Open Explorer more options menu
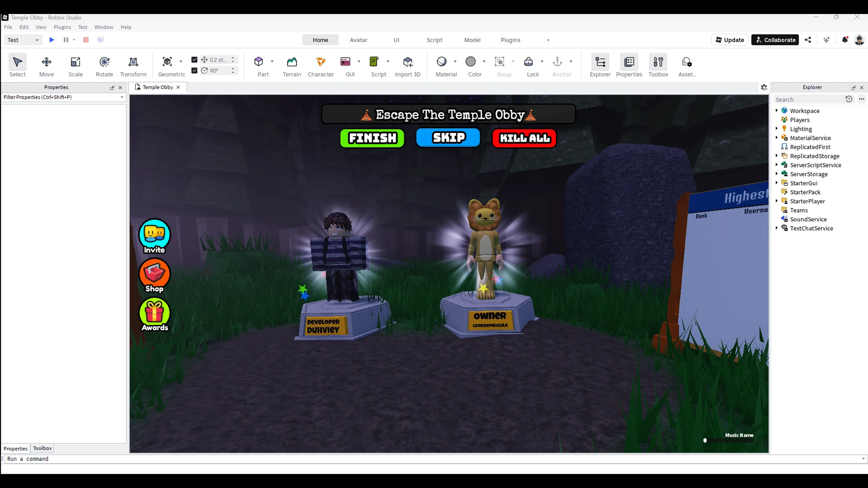The width and height of the screenshot is (868, 488). [861, 99]
